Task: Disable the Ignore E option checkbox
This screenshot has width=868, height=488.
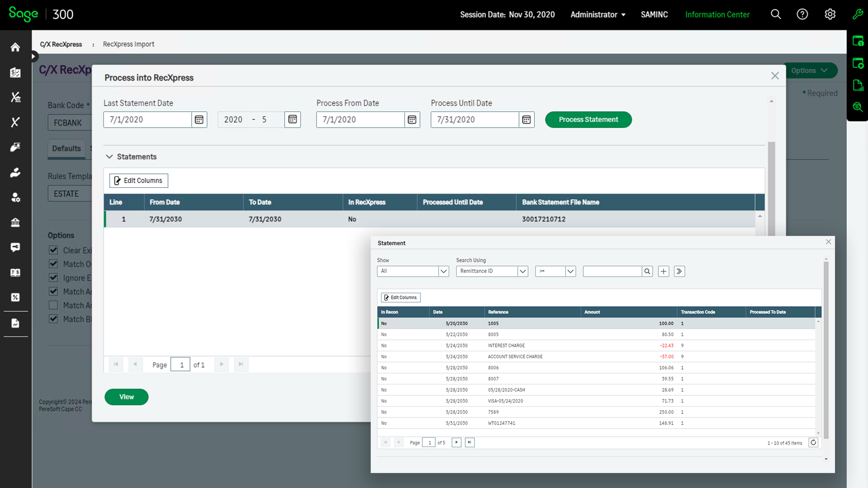Action: pyautogui.click(x=53, y=277)
